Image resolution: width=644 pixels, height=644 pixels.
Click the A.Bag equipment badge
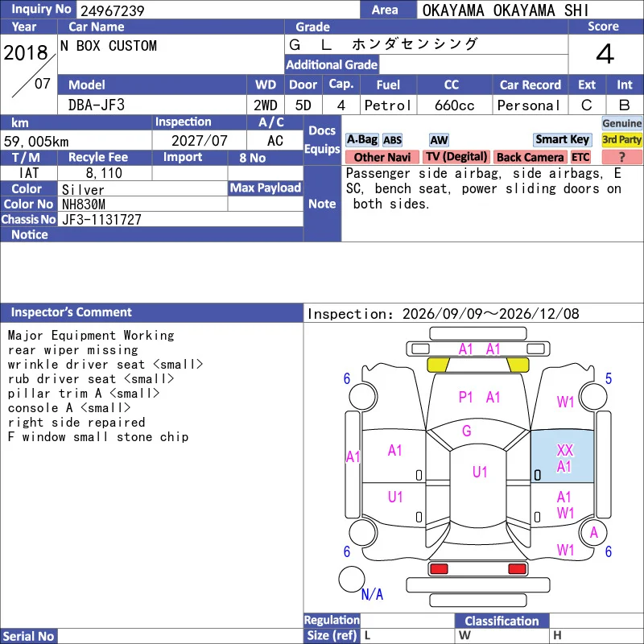361,139
